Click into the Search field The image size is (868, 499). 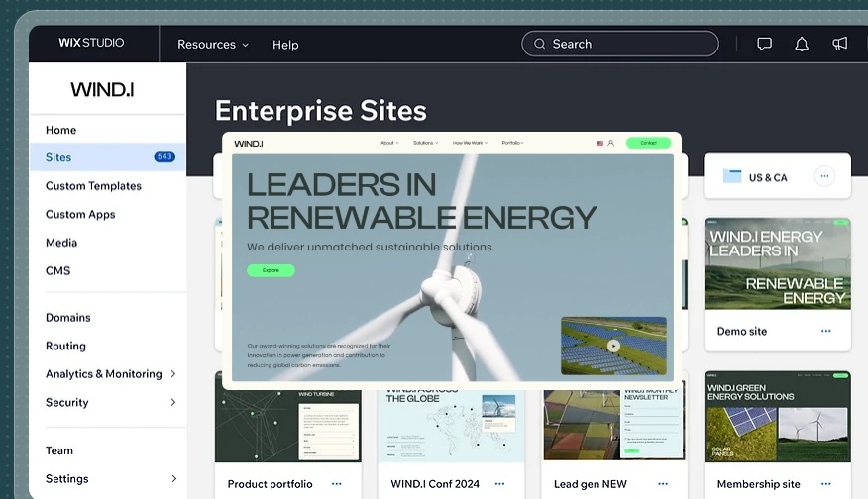tap(620, 44)
